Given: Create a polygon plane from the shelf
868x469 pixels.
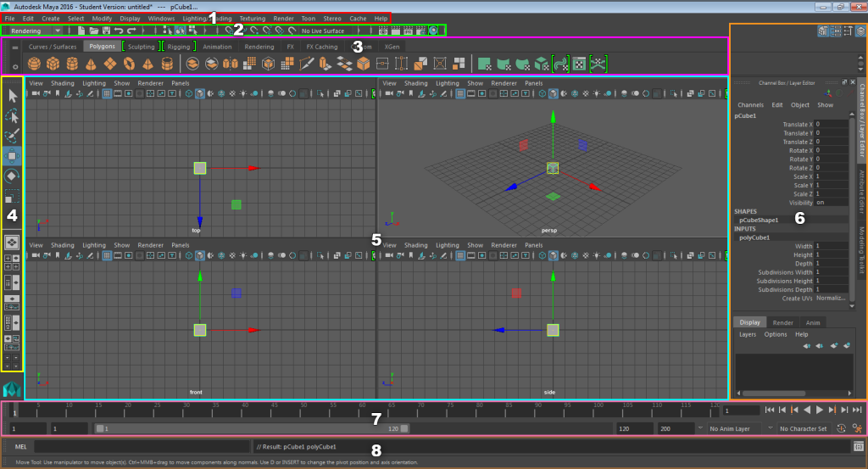Looking at the screenshot, I should [x=110, y=64].
